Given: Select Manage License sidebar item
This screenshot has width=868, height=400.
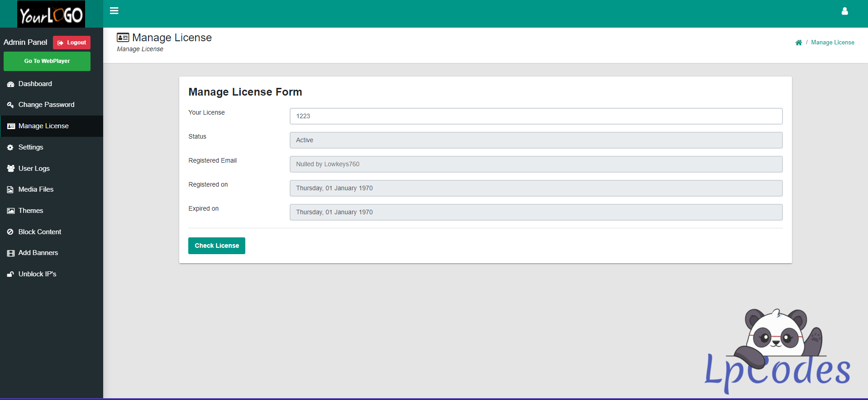Looking at the screenshot, I should 43,126.
